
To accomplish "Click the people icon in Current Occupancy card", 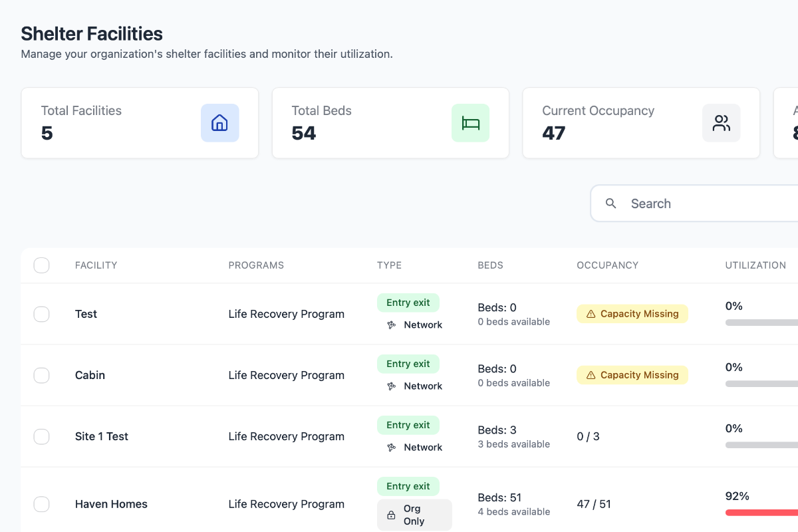I will click(721, 123).
